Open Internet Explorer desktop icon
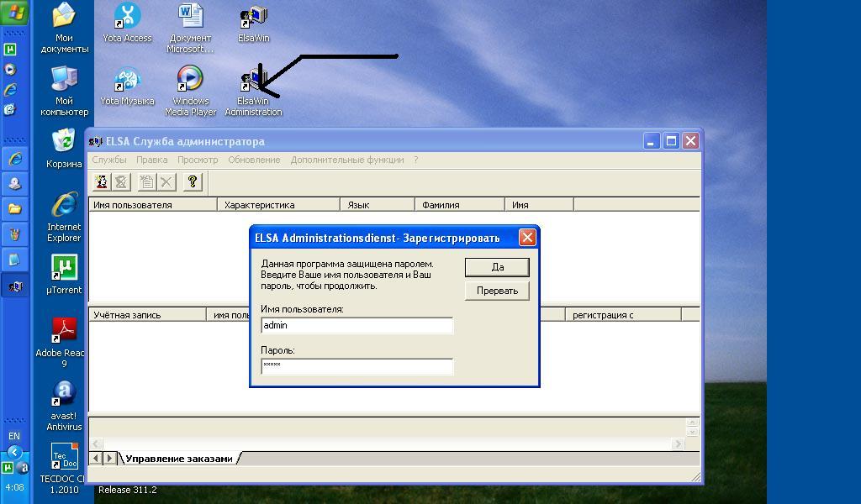The image size is (861, 504). (x=64, y=206)
